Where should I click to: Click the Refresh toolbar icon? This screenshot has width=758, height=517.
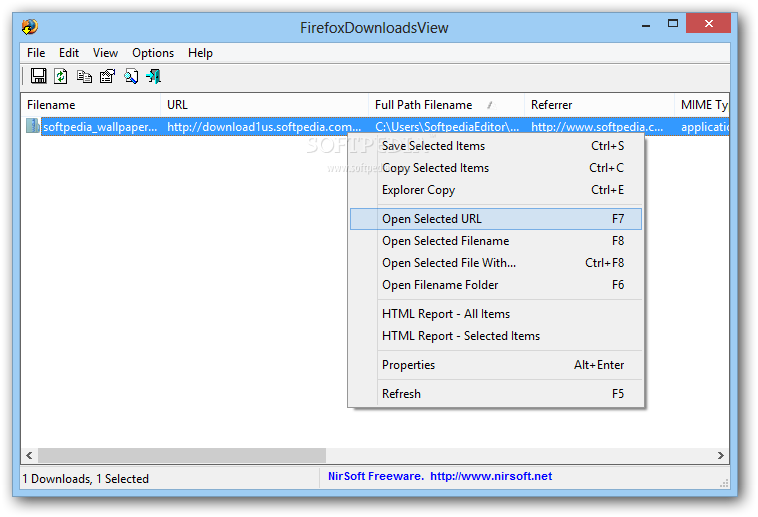coord(61,76)
